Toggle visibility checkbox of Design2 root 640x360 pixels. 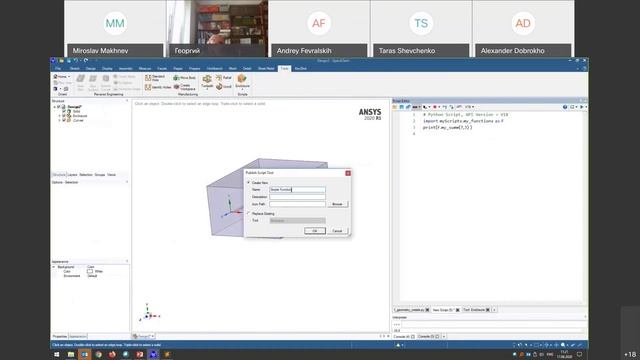[x=59, y=107]
